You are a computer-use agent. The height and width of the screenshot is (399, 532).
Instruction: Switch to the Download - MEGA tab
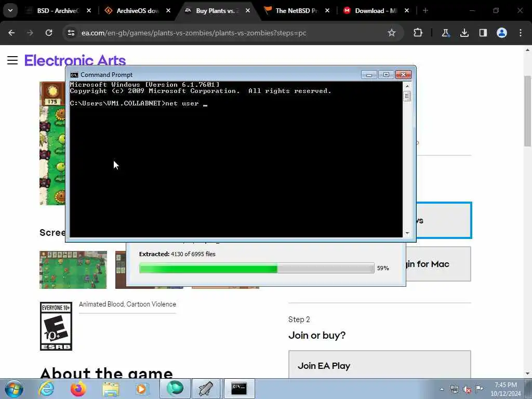click(376, 10)
